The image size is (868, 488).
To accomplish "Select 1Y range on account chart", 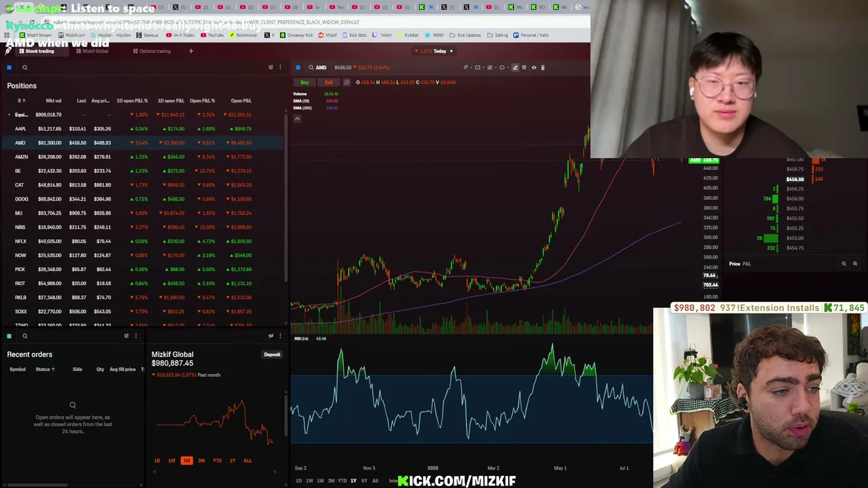I will pos(233,461).
